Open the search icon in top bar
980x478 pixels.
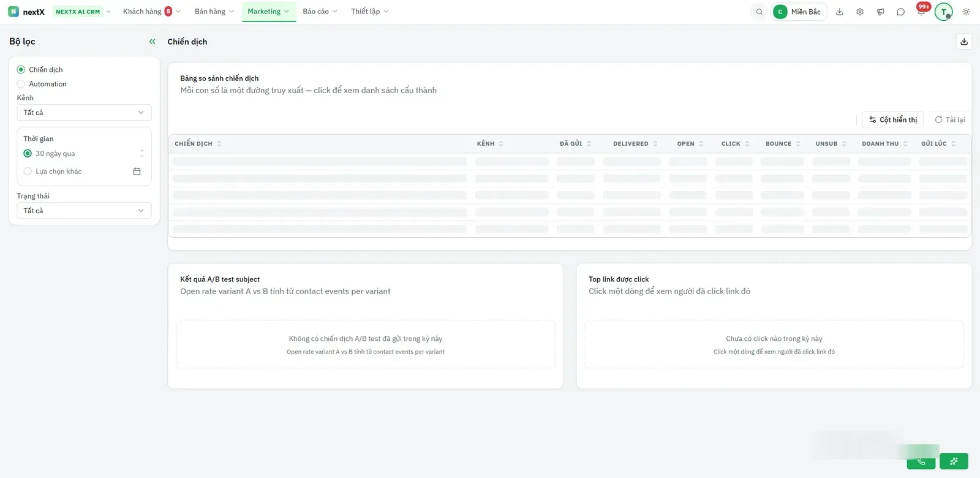pyautogui.click(x=759, y=12)
